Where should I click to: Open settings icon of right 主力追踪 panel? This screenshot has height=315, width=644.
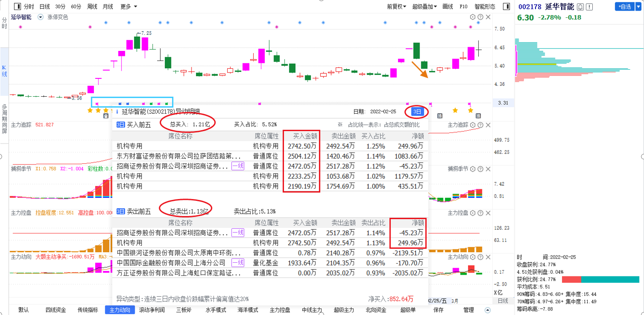pos(473,125)
